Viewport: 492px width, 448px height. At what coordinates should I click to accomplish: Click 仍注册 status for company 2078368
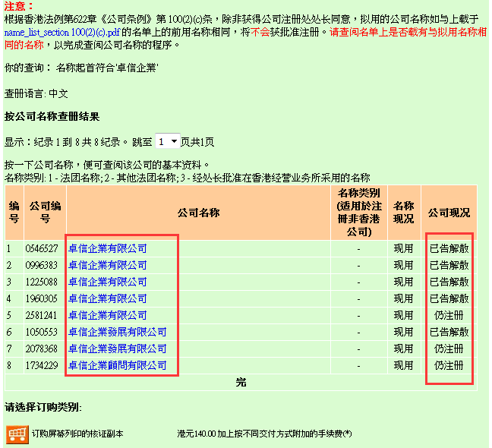(449, 349)
